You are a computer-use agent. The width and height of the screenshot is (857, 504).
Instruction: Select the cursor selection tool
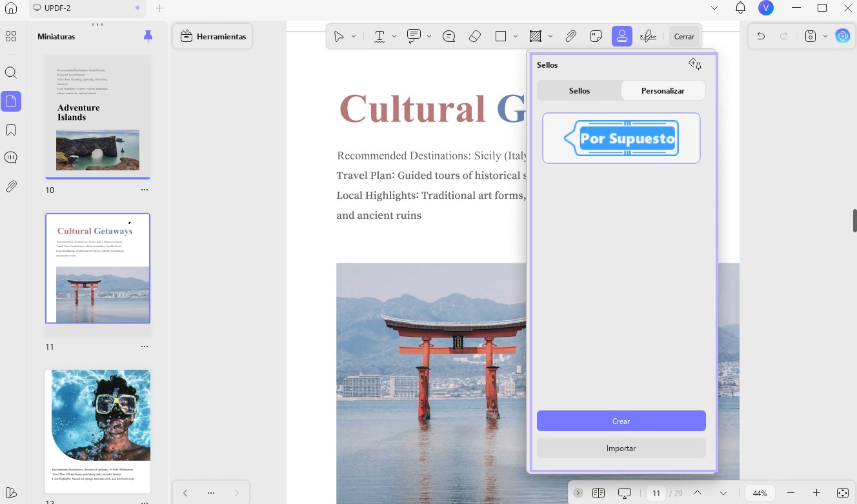339,37
